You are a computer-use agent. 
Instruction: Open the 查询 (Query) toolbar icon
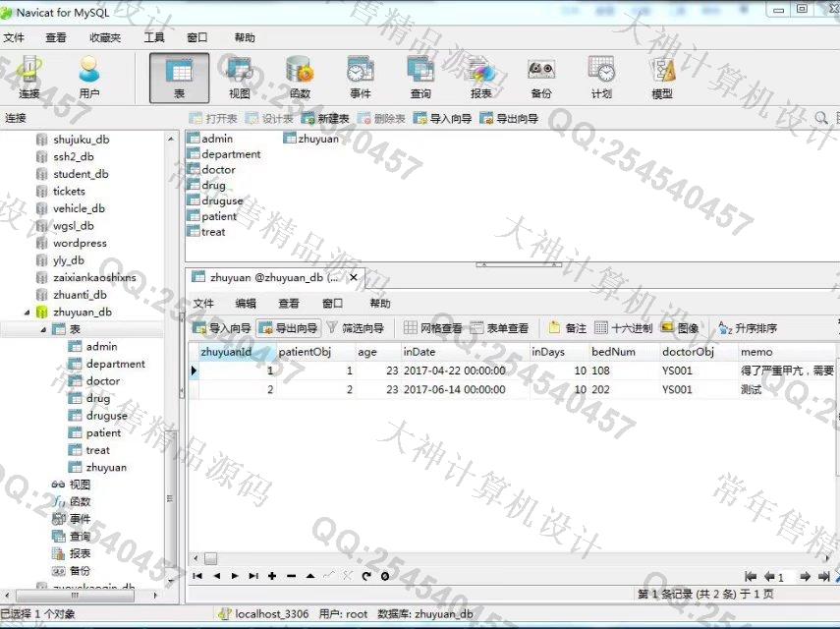(x=420, y=79)
